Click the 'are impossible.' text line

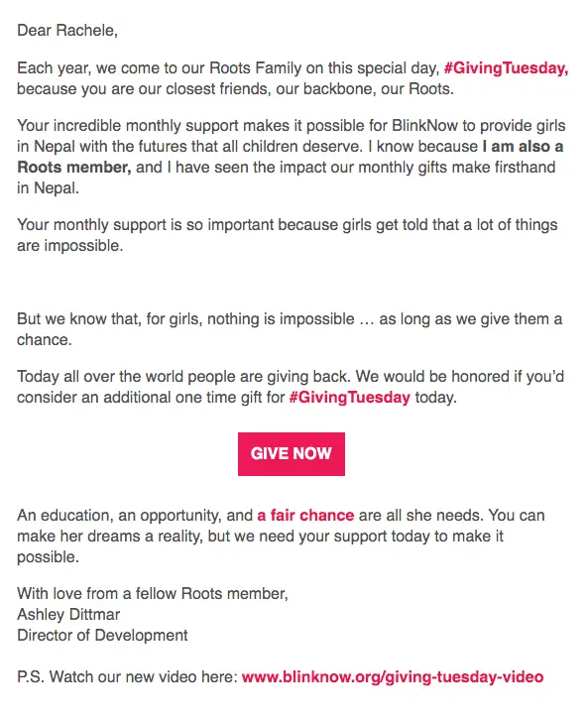69,246
